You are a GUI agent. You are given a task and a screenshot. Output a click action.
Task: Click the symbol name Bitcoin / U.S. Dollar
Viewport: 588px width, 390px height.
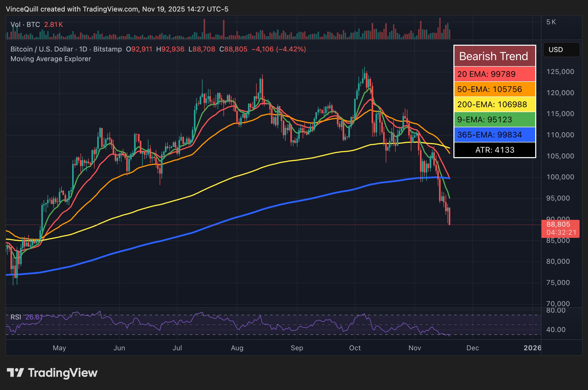pyautogui.click(x=42, y=49)
